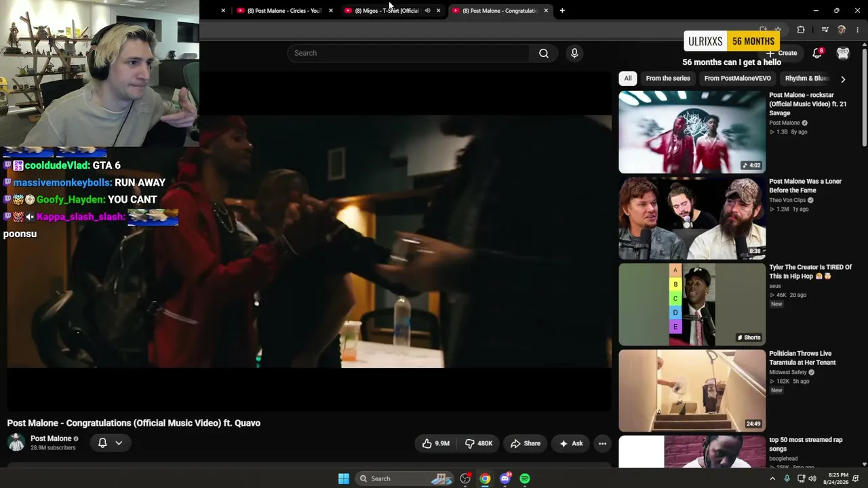
Task: Mute the Migos T-Shirt tab audio
Action: click(x=427, y=11)
